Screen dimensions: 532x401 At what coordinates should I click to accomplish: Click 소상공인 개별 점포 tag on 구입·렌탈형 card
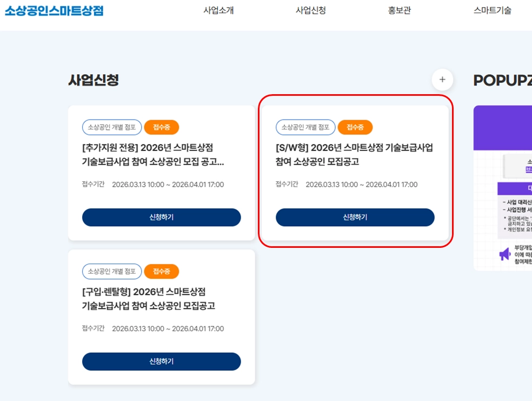[x=112, y=271]
